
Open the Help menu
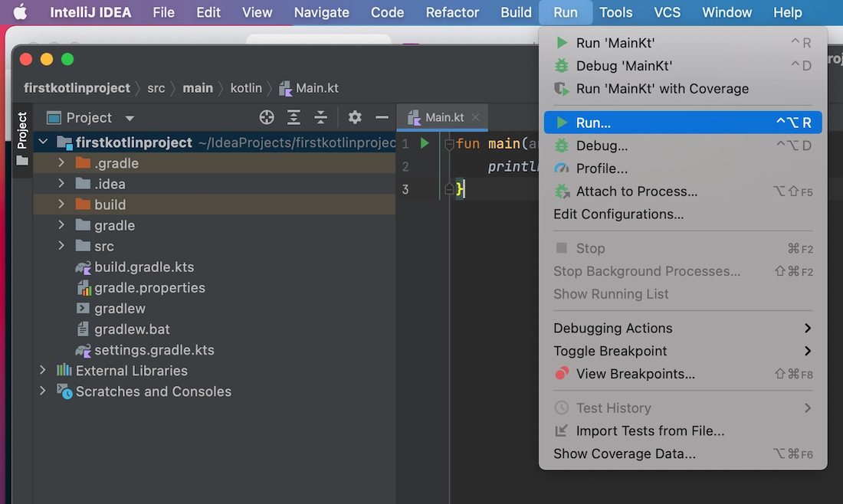[x=788, y=12]
